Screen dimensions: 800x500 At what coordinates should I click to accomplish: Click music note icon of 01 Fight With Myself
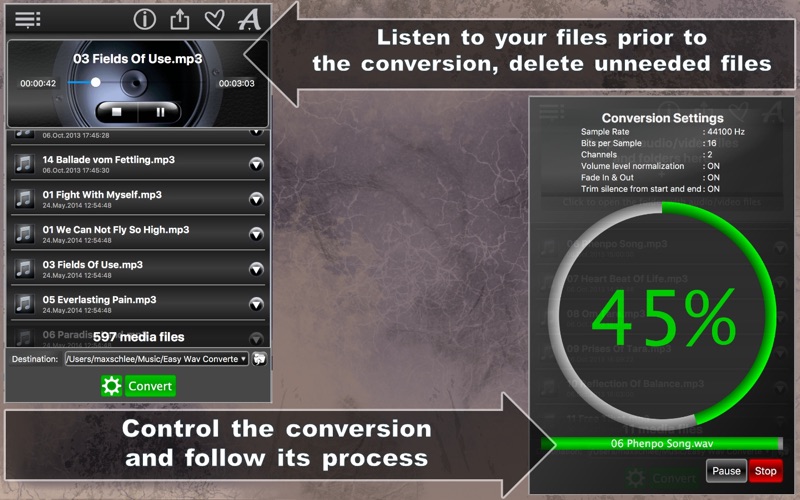[24, 199]
